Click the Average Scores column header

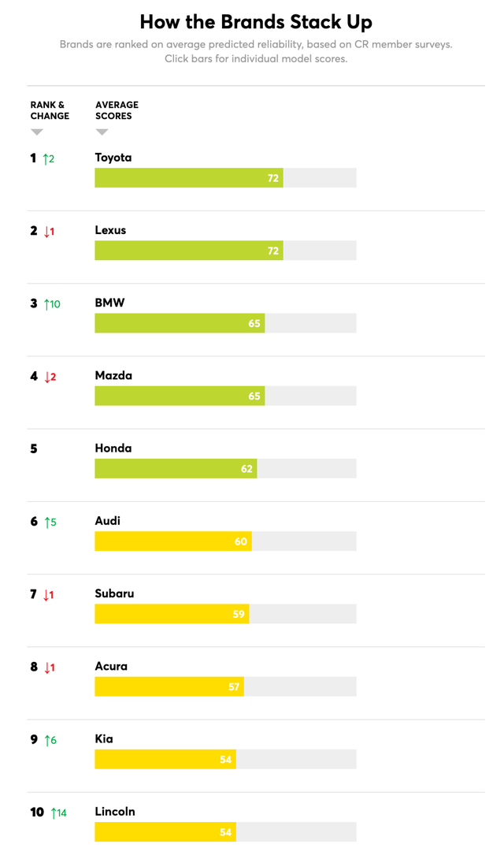click(x=117, y=110)
